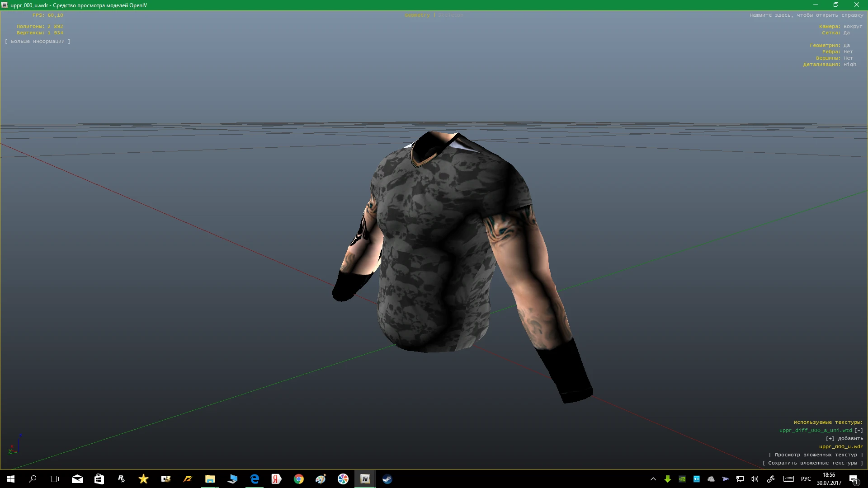868x488 pixels.
Task: Change the 'Камера' mode value
Action: [853, 27]
